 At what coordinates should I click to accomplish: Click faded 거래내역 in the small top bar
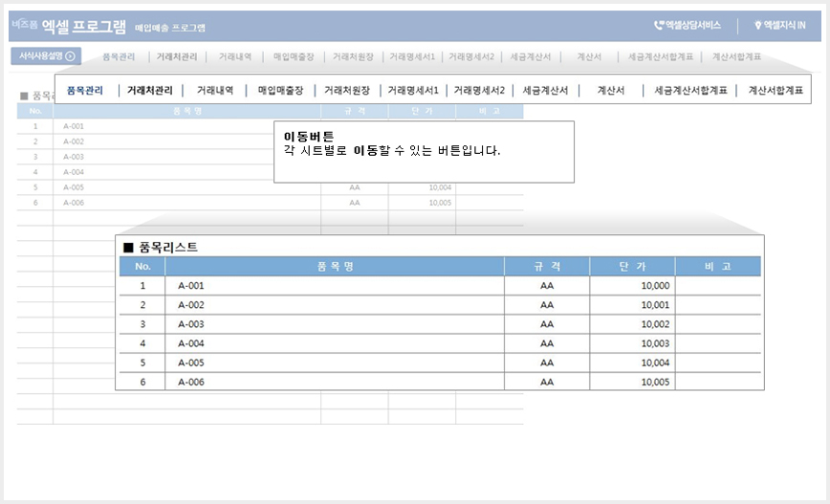[235, 56]
